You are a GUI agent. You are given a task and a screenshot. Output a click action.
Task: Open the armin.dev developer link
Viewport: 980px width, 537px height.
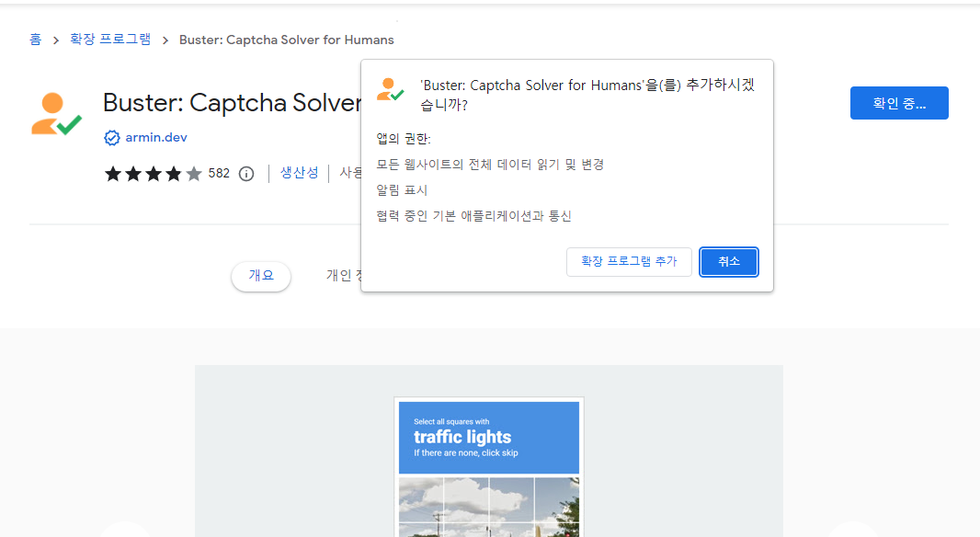point(156,138)
